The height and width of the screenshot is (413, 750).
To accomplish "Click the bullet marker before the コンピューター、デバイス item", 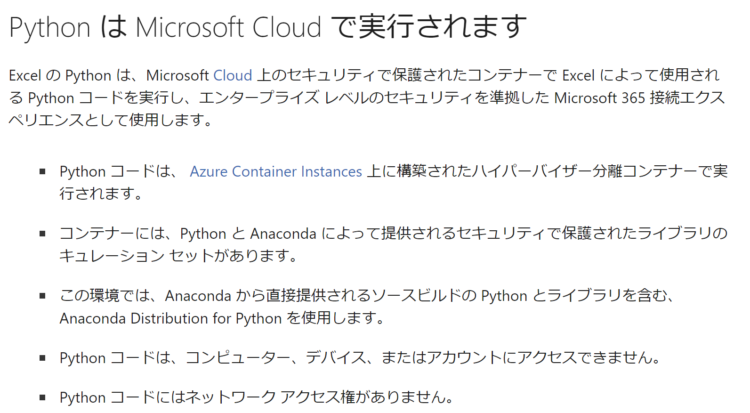I will pyautogui.click(x=43, y=357).
